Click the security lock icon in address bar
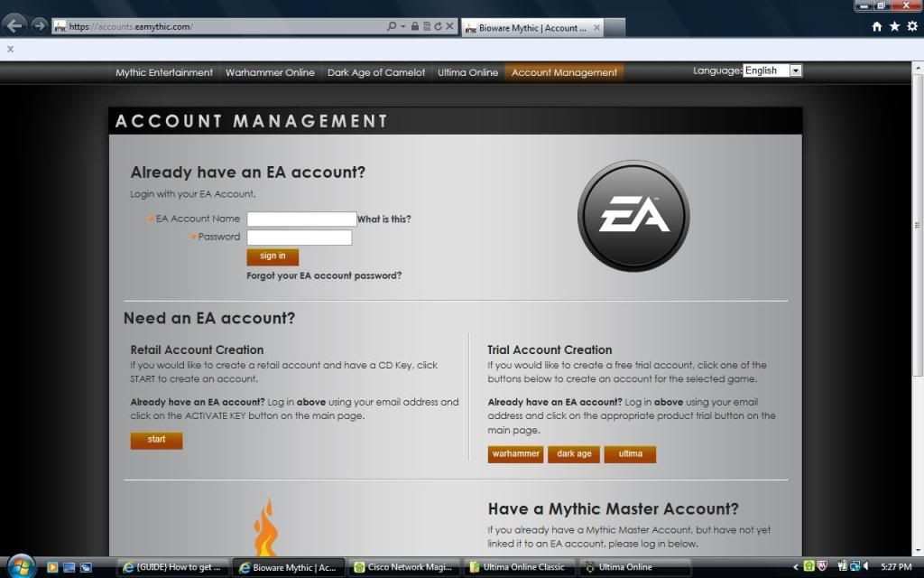Viewport: 924px width, 578px height. click(x=415, y=26)
